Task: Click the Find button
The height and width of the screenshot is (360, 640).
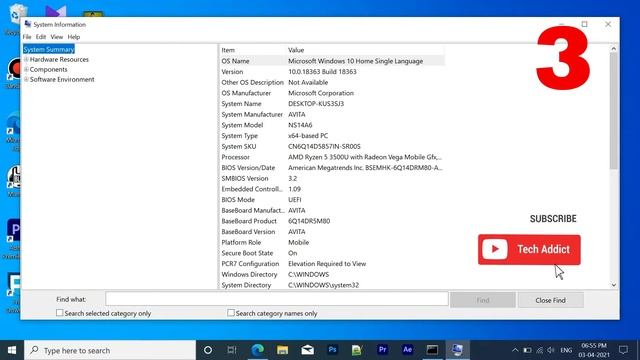Action: tap(483, 300)
